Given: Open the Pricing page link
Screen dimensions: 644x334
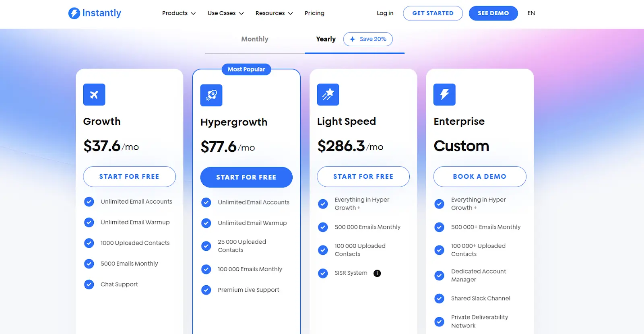Looking at the screenshot, I should tap(314, 13).
